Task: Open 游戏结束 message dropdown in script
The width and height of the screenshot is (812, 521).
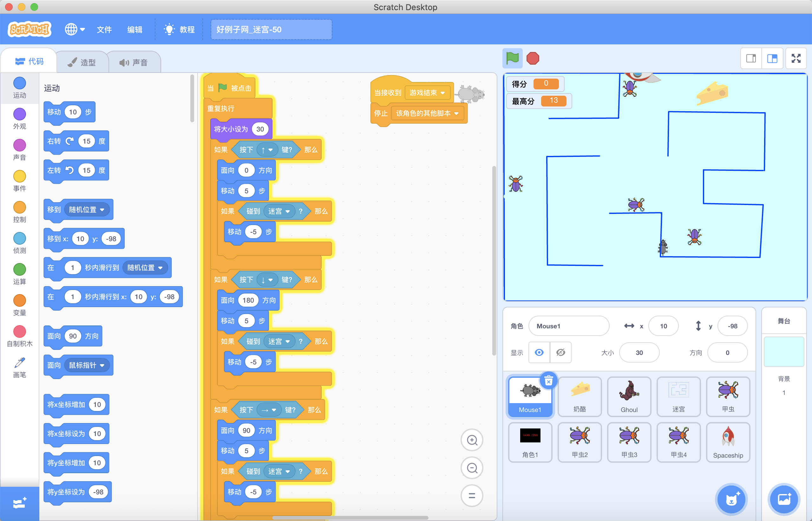Action: point(427,93)
